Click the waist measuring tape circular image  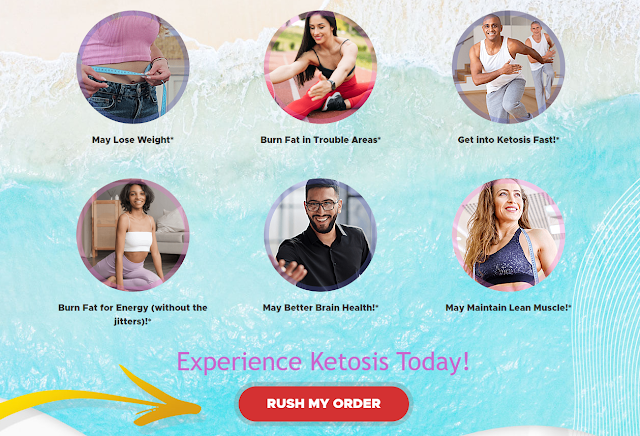point(133,67)
